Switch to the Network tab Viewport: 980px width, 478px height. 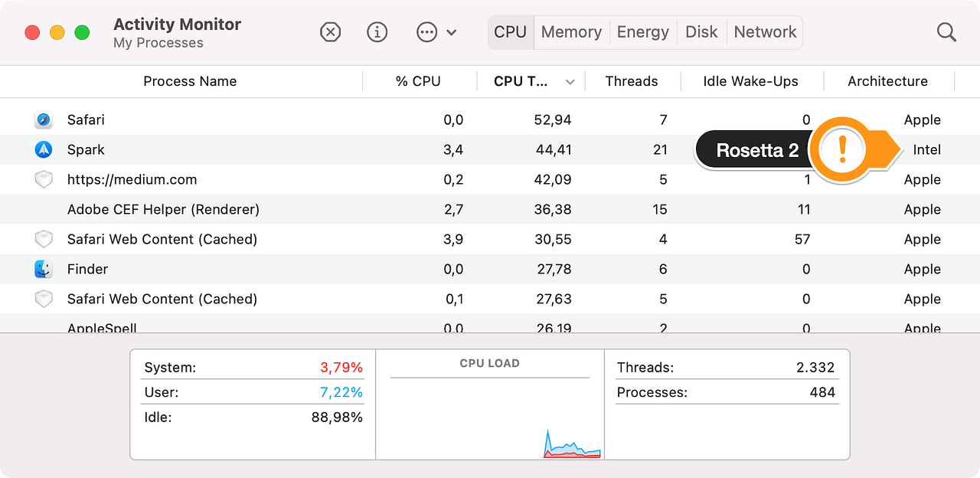[765, 32]
